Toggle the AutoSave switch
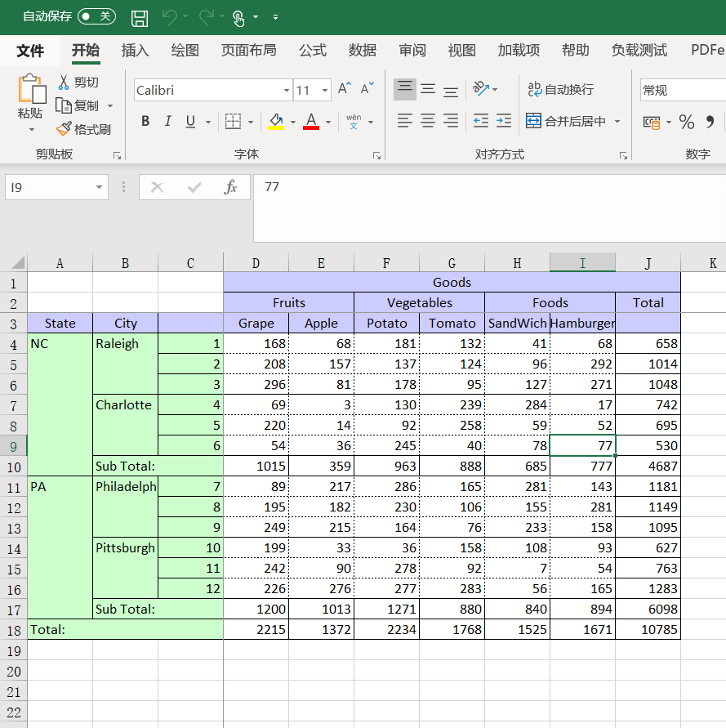Image resolution: width=726 pixels, height=728 pixels. coord(96,16)
